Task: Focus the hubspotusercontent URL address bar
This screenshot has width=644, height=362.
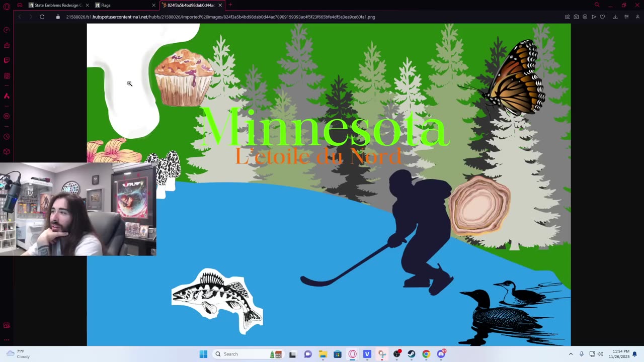Action: 220,17
